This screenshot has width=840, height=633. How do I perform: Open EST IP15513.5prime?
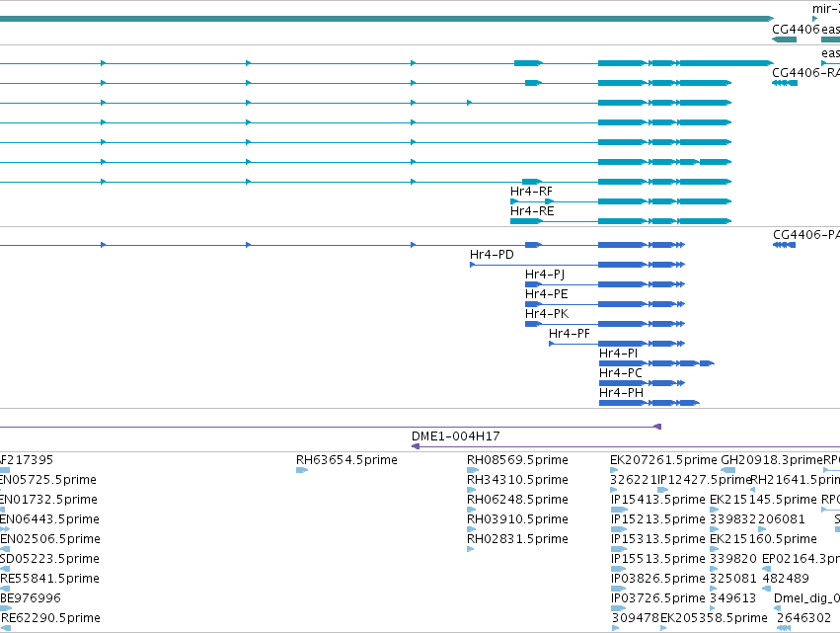pyautogui.click(x=657, y=559)
